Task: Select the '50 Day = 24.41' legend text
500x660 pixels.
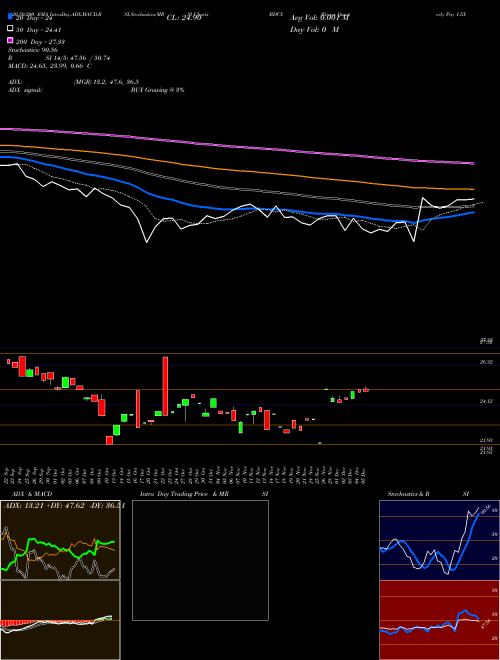Action: pyautogui.click(x=38, y=30)
